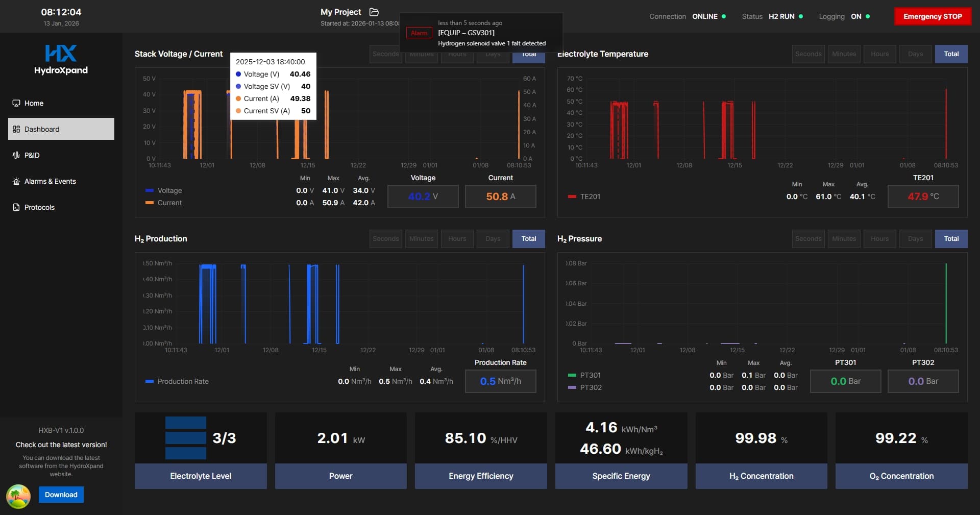Click the Electrolyte Level bar indicator

pos(186,438)
